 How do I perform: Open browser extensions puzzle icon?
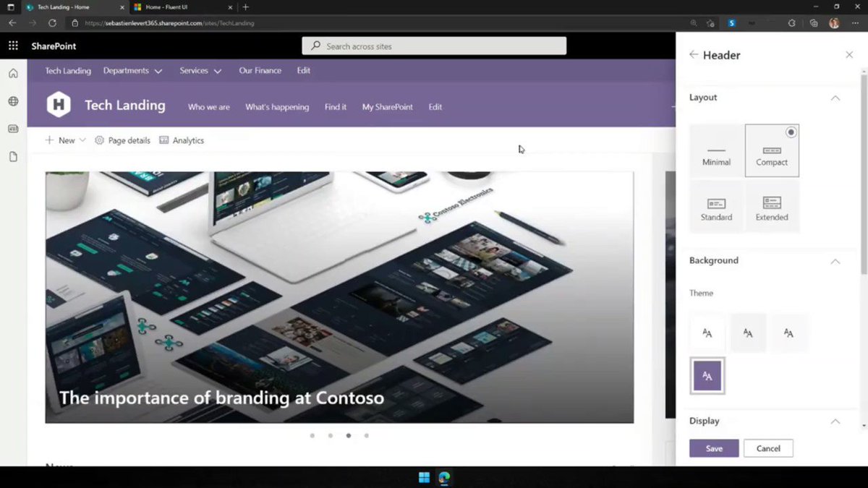[792, 23]
